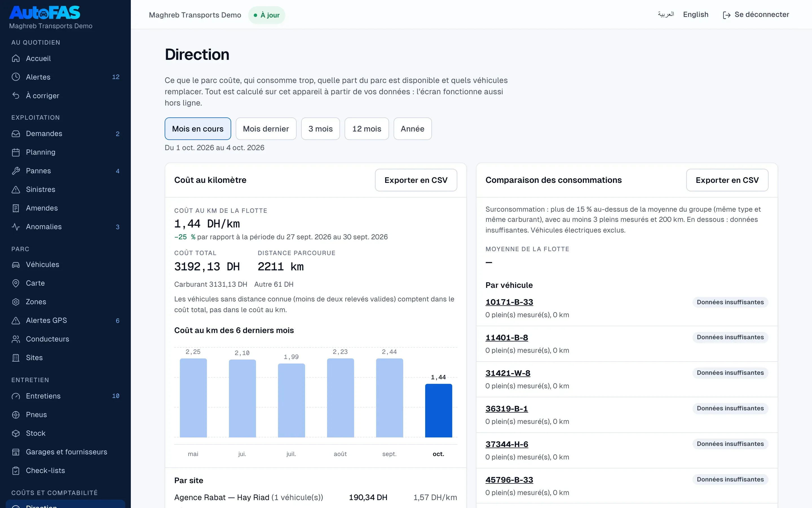Screen dimensions: 812x508
Task: Open vehicle 10171-B-33 link
Action: pos(509,302)
